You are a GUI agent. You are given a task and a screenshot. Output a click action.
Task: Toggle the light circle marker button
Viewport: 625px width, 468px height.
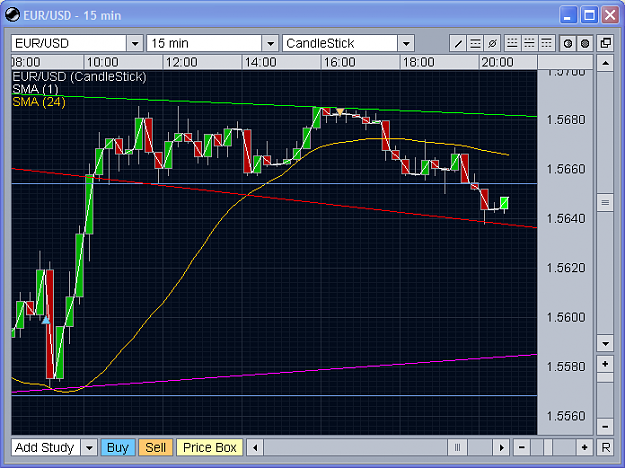568,43
